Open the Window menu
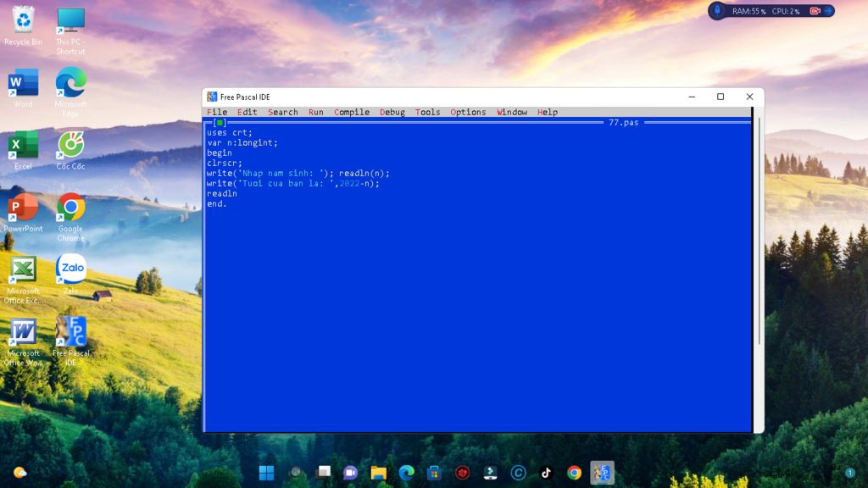868x488 pixels. click(511, 112)
